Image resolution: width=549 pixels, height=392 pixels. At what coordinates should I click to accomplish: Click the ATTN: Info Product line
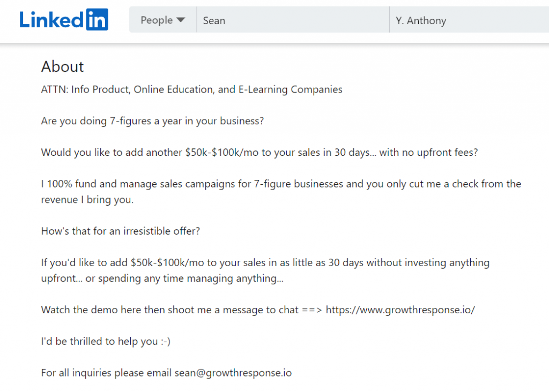tap(191, 89)
